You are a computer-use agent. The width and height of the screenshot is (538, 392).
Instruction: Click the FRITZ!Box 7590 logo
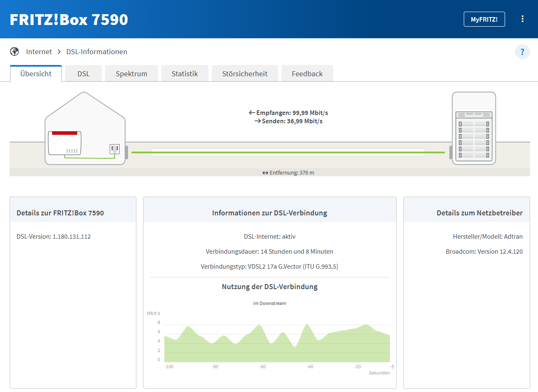coord(69,20)
